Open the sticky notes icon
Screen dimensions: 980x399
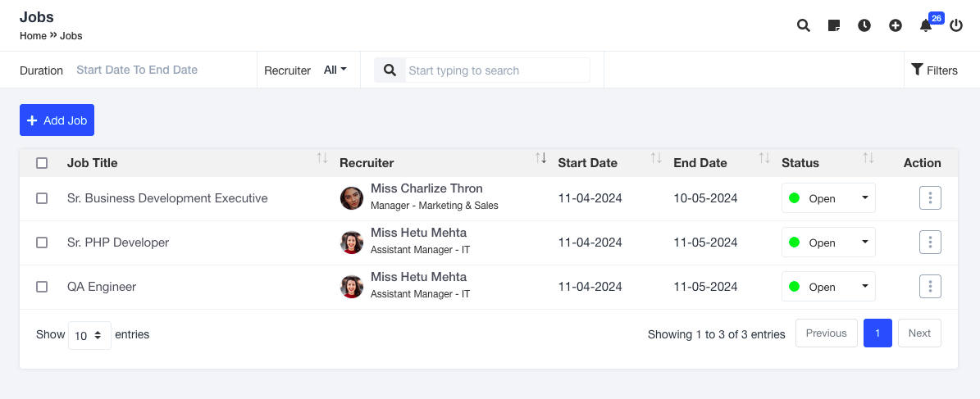click(834, 25)
